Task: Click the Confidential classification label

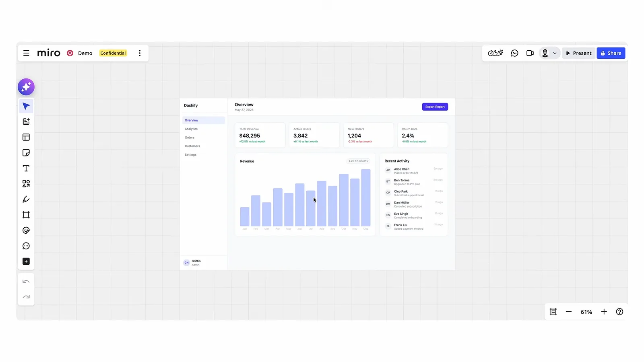Action: click(x=113, y=53)
